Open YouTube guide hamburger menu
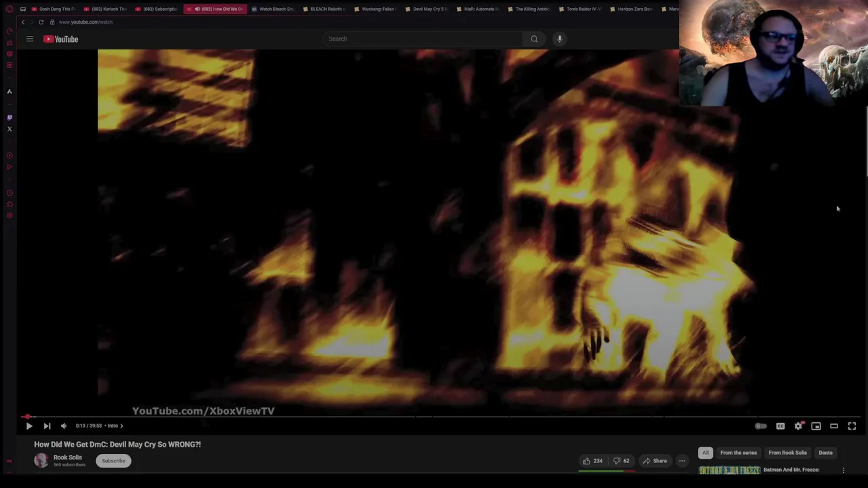 tap(30, 39)
